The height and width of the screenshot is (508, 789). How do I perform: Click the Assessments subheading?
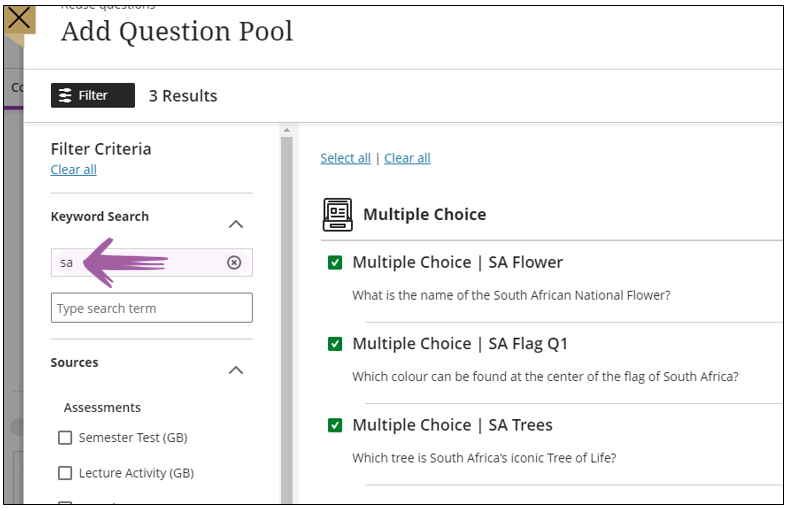click(x=102, y=407)
